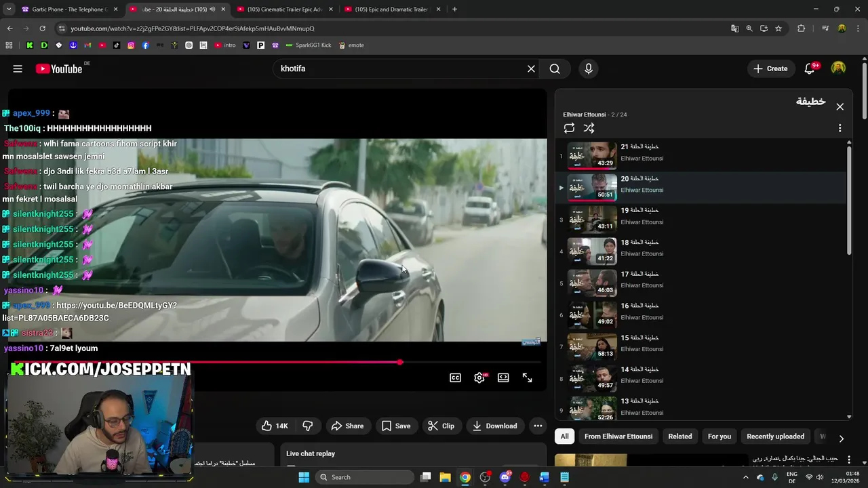Image resolution: width=868 pixels, height=488 pixels.
Task: Go to the YouTube home logo
Action: (x=59, y=68)
